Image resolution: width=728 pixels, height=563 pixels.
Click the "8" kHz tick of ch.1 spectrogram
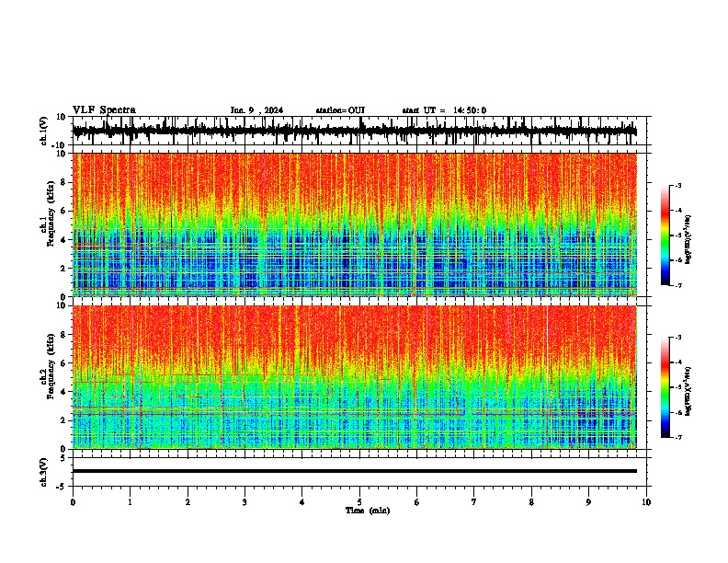(x=64, y=182)
